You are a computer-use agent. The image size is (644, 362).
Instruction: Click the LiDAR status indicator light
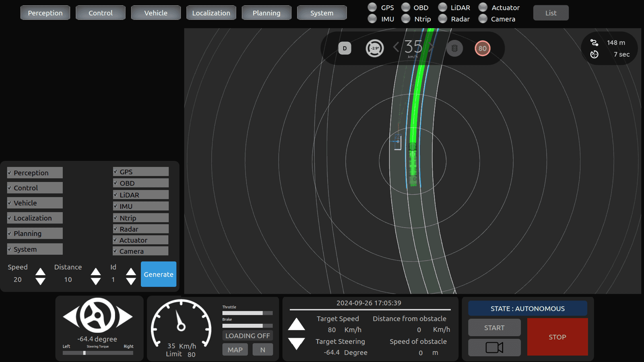click(x=443, y=7)
